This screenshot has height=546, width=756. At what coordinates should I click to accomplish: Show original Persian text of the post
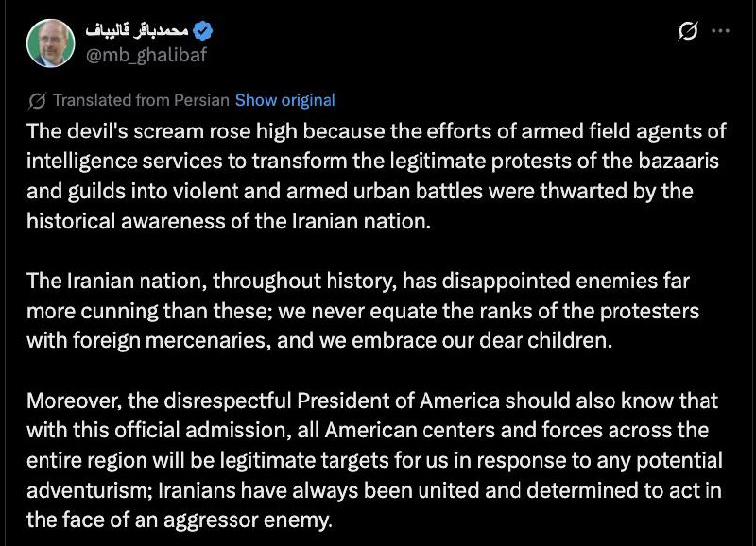point(285,100)
